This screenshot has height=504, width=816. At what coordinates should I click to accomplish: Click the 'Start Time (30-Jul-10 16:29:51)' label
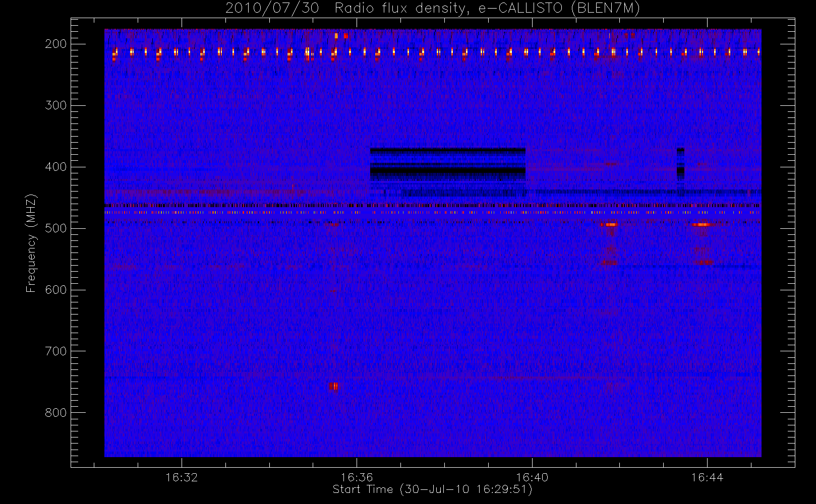[x=432, y=489]
